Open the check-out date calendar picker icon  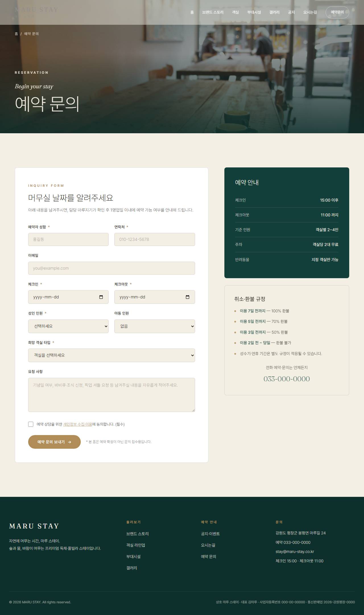[187, 297]
